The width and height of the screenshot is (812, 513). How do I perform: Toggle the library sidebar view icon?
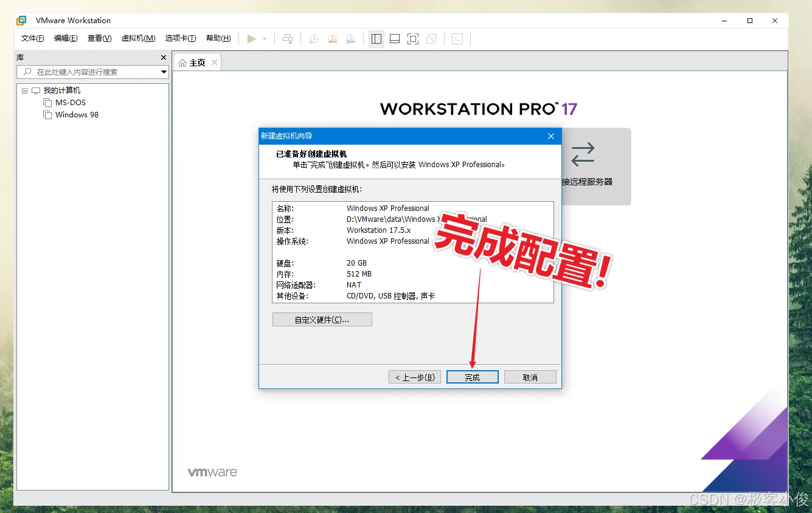(x=377, y=39)
